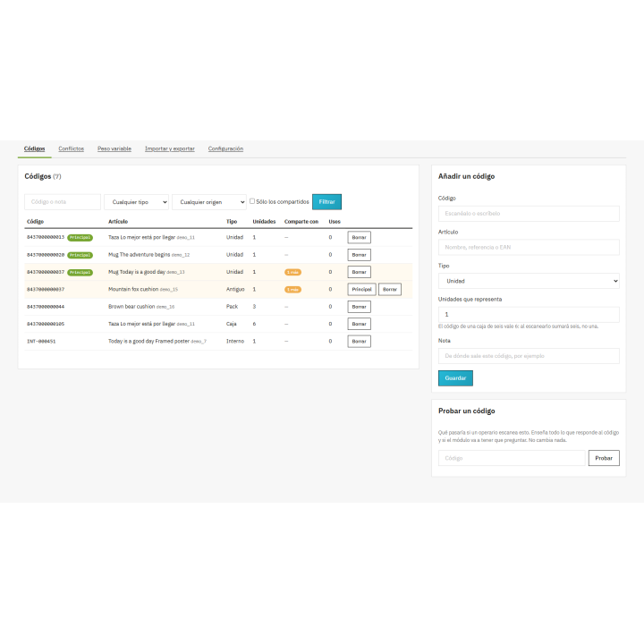
Task: Go to Importar y exportar tab
Action: [x=170, y=148]
